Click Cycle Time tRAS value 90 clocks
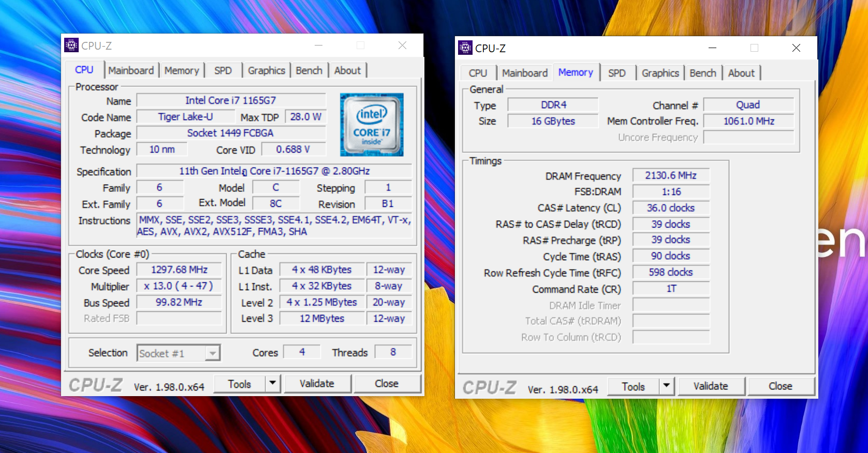This screenshot has height=453, width=868. 671,256
